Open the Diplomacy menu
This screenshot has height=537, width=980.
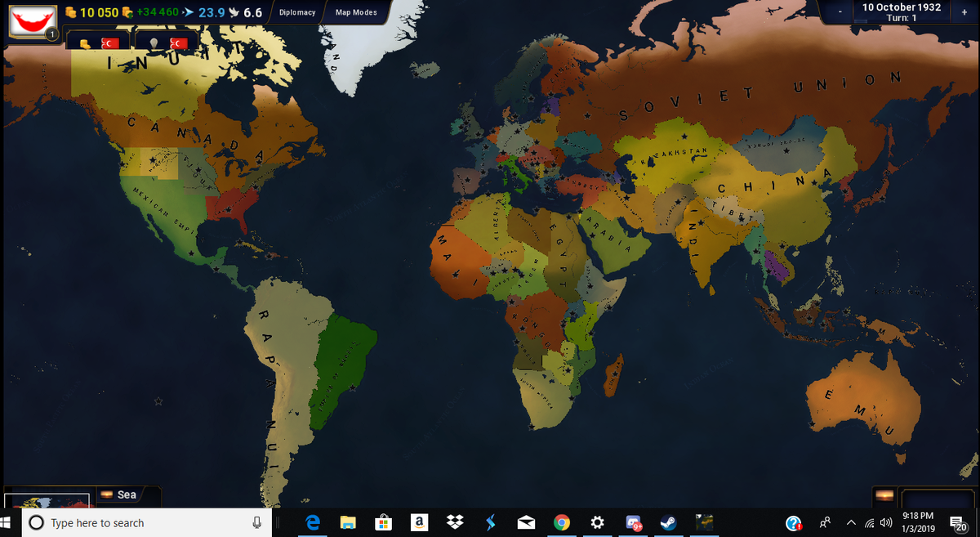pyautogui.click(x=297, y=13)
